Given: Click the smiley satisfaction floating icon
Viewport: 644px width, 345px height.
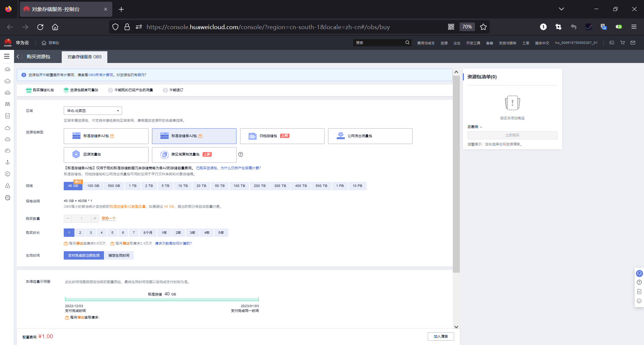Looking at the screenshot, I should (x=639, y=301).
